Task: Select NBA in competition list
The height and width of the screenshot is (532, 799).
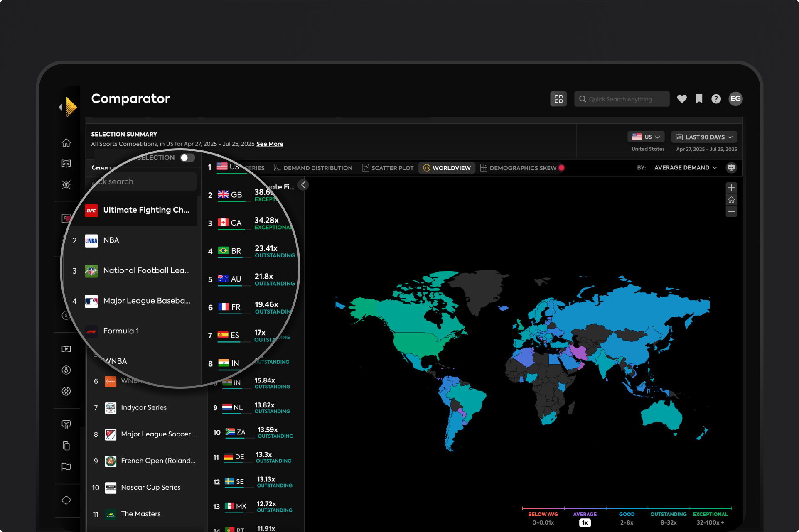Action: pos(133,241)
